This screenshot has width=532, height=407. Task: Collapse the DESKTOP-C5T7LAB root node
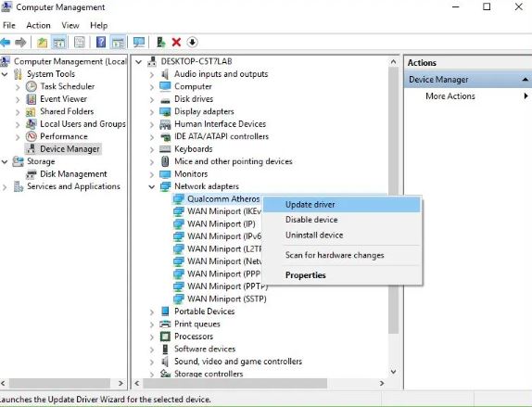click(x=138, y=62)
